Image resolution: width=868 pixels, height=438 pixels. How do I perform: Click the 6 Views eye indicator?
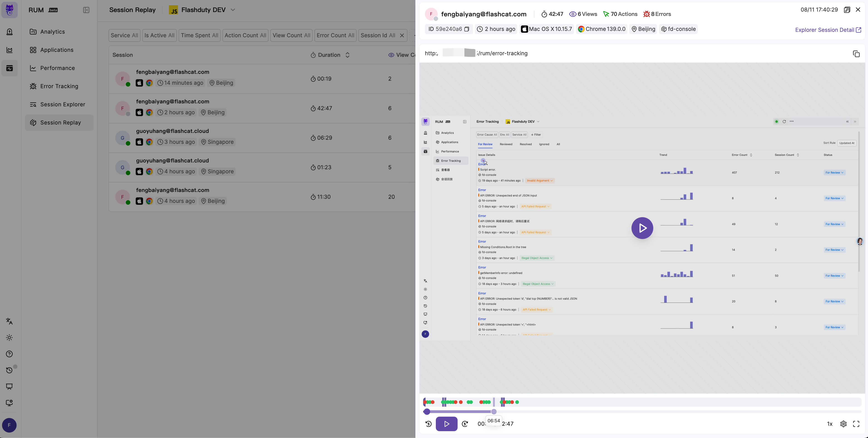tap(583, 14)
